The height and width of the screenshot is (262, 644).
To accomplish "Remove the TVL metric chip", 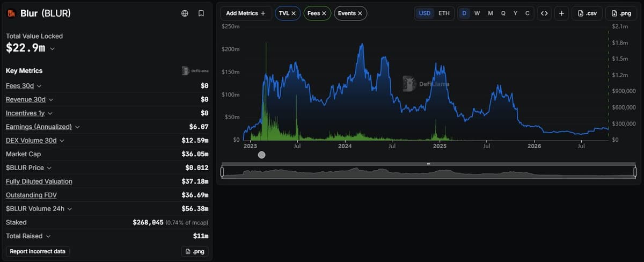I will click(294, 13).
